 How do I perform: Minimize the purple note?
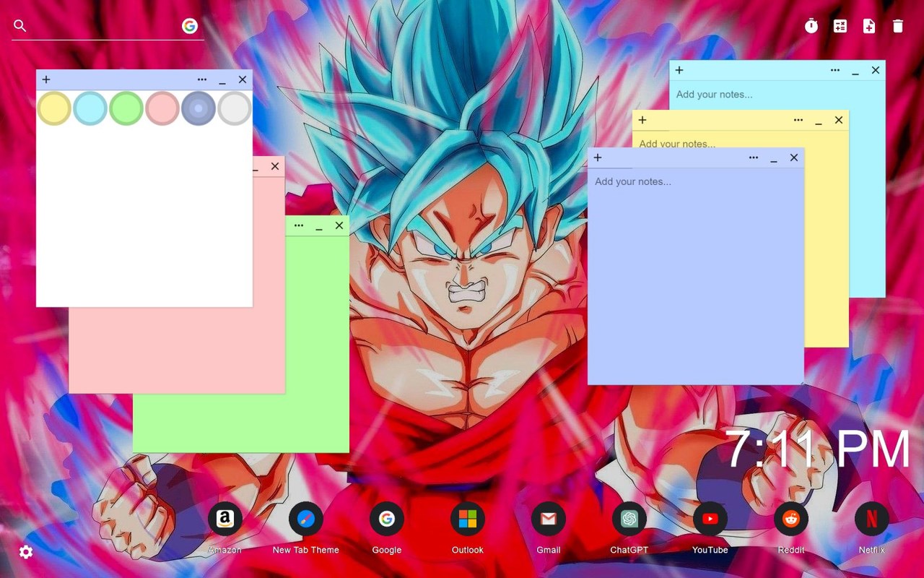click(x=774, y=159)
